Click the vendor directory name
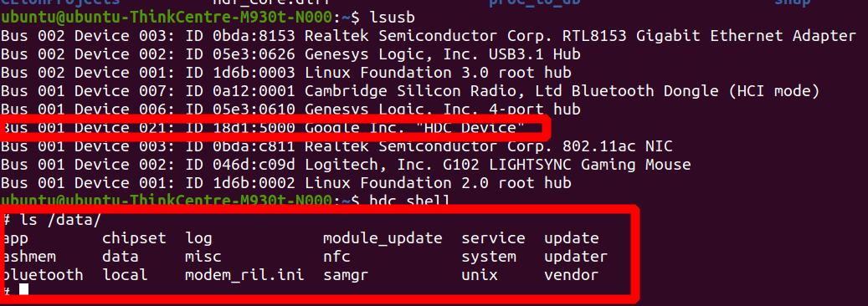Image resolution: width=868 pixels, height=306 pixels. pyautogui.click(x=572, y=275)
